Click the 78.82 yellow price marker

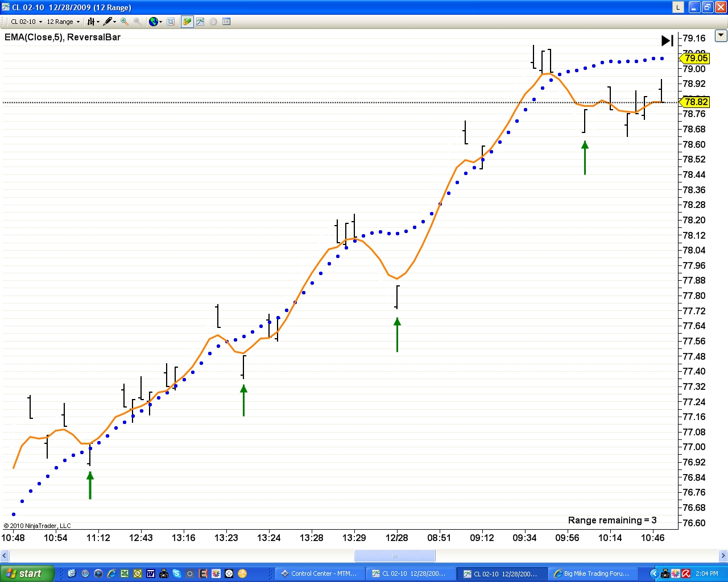point(695,102)
